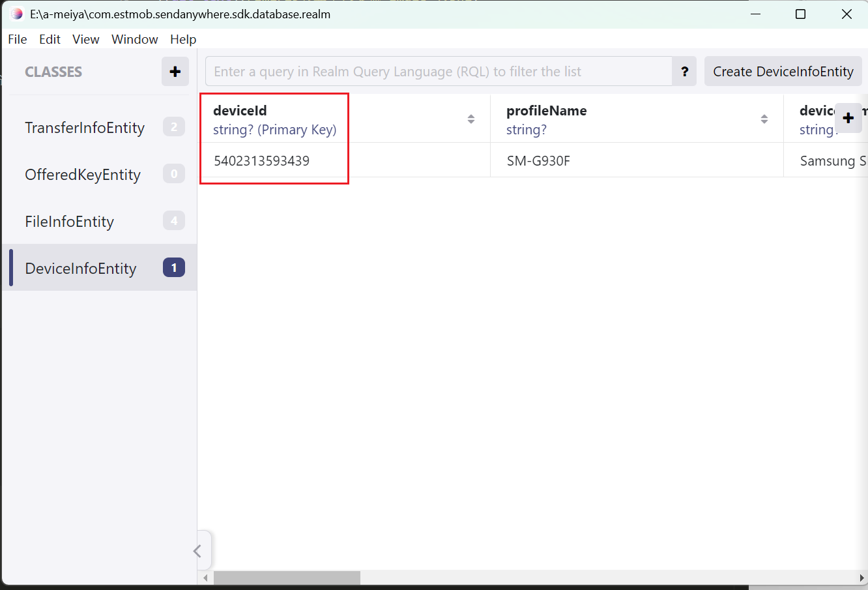
Task: Open the Help menu
Action: click(183, 39)
